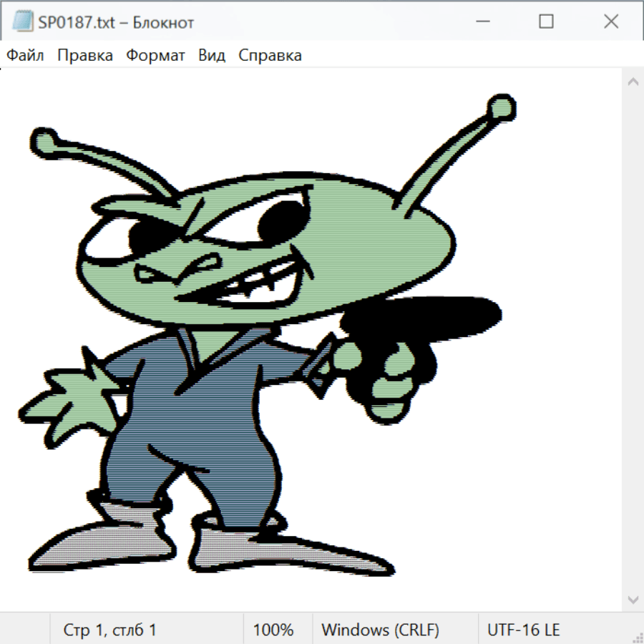Click the Windows (CRLF) status label
The width and height of the screenshot is (644, 644).
(380, 630)
